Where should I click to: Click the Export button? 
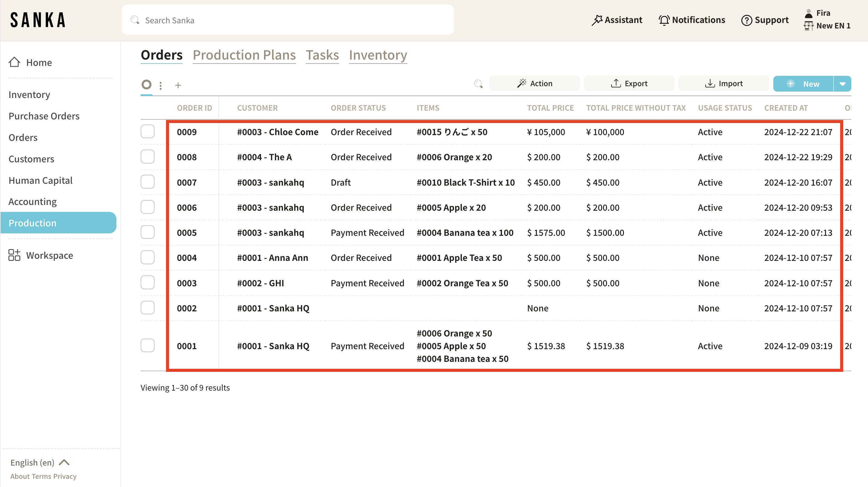point(629,83)
